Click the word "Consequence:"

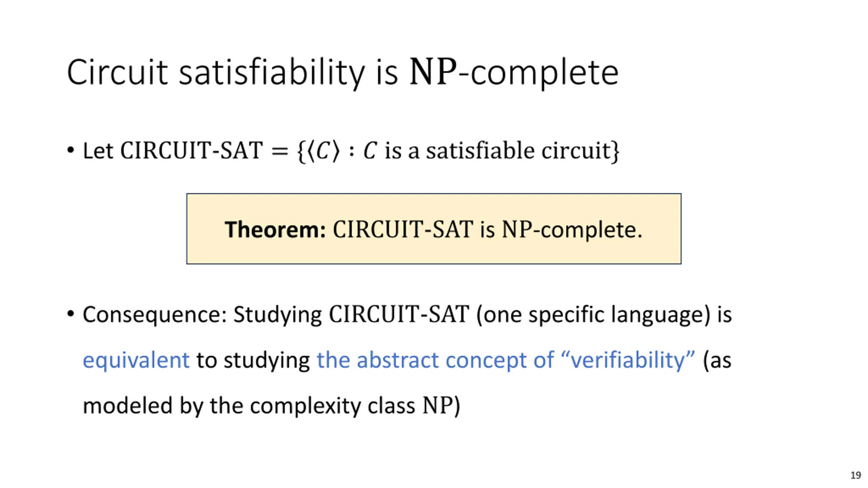click(155, 315)
